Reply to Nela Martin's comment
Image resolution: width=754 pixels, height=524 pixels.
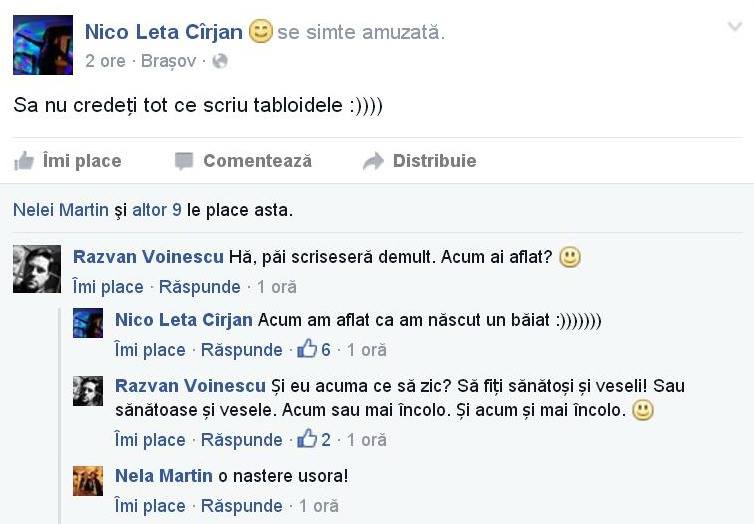click(x=241, y=506)
